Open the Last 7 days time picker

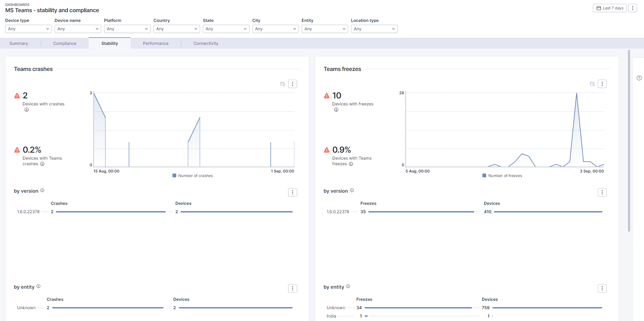[610, 8]
